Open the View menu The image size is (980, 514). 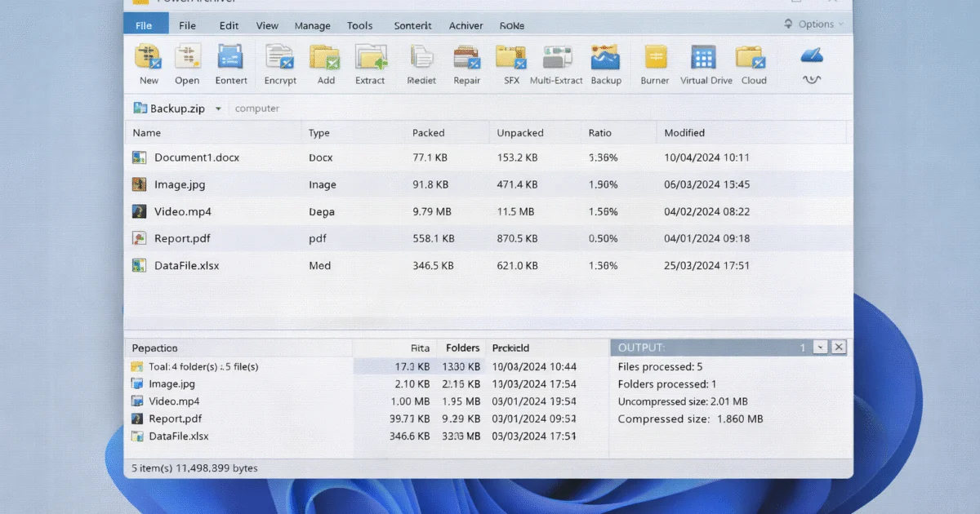tap(267, 25)
